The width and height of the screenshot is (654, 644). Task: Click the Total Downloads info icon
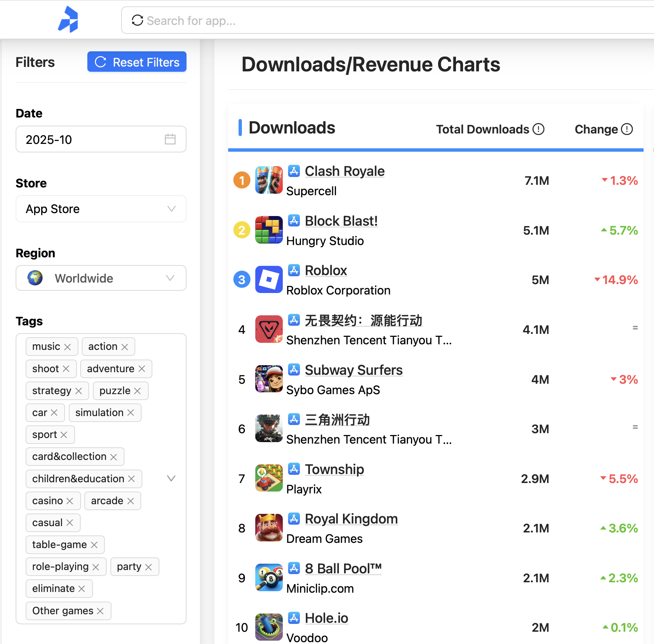pyautogui.click(x=538, y=129)
